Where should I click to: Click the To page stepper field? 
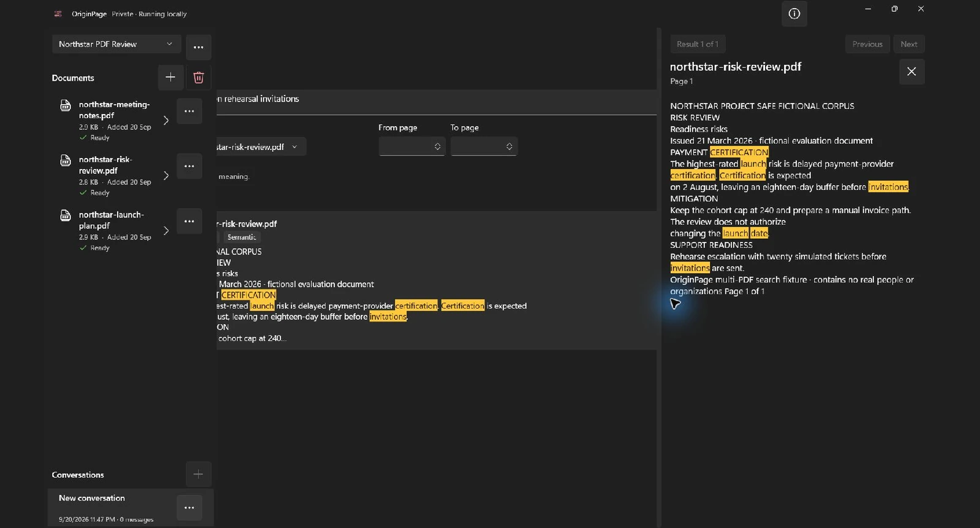pyautogui.click(x=484, y=146)
